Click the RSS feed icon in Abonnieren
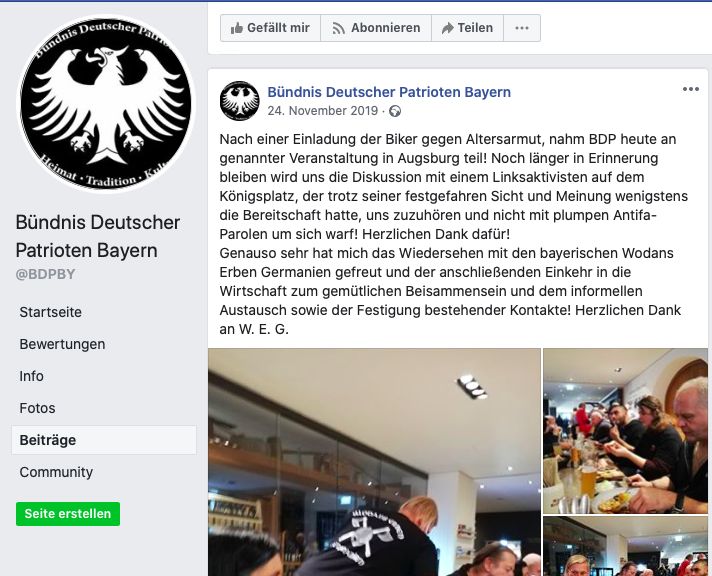This screenshot has width=712, height=576. [338, 29]
